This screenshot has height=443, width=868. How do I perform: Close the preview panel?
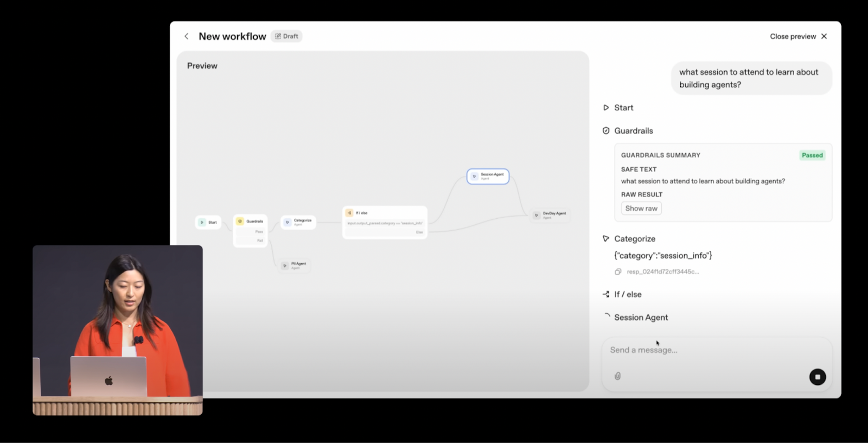click(798, 36)
